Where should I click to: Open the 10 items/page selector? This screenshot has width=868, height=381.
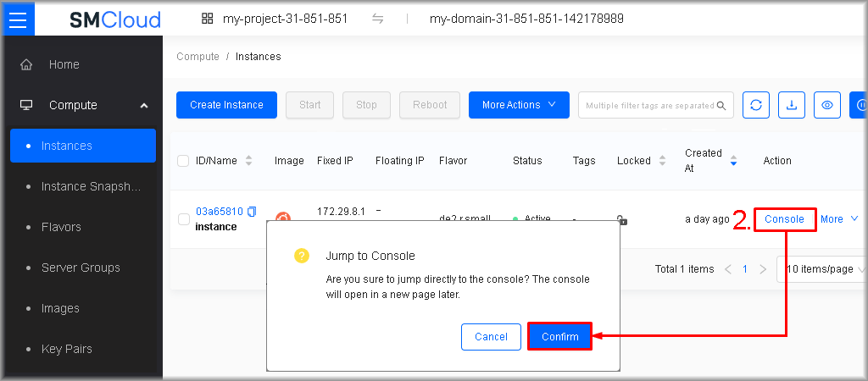pyautogui.click(x=822, y=269)
